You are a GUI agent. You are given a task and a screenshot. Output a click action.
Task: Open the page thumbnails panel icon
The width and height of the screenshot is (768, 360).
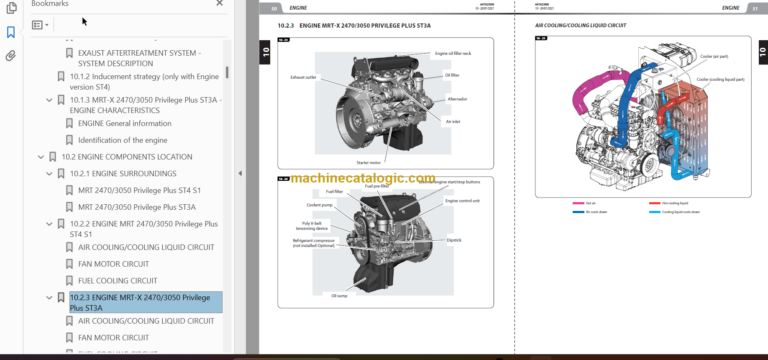[x=11, y=8]
